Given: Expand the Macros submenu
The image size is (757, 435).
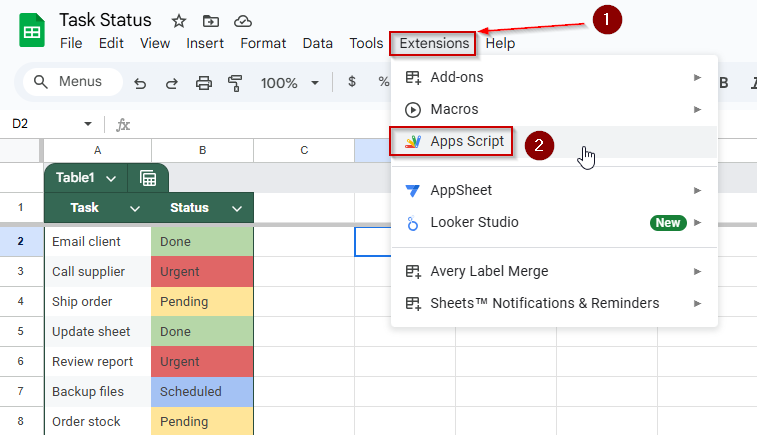Looking at the screenshot, I should [x=554, y=110].
